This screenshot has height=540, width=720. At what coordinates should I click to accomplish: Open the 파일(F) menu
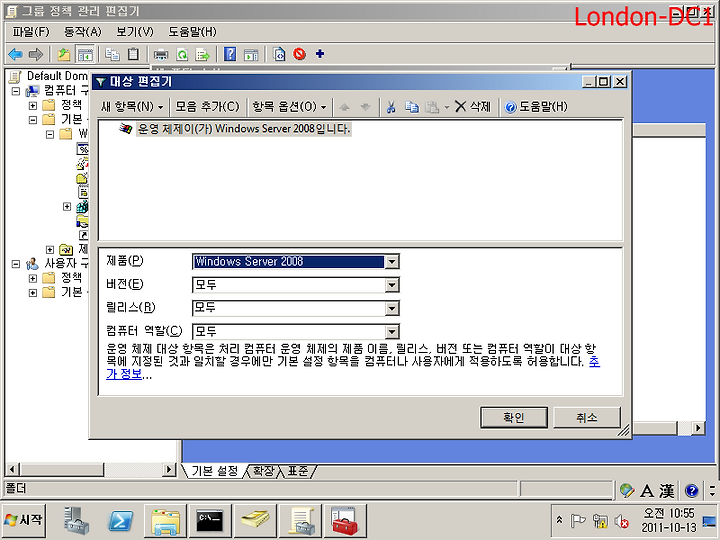point(31,32)
